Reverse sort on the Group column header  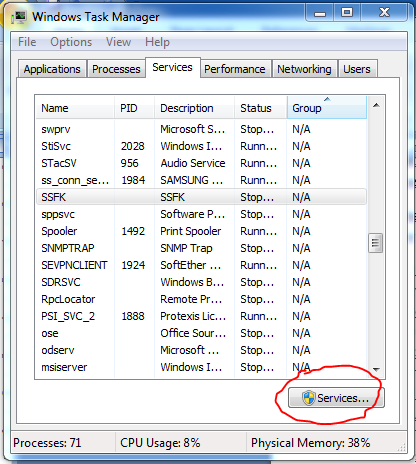coord(327,108)
